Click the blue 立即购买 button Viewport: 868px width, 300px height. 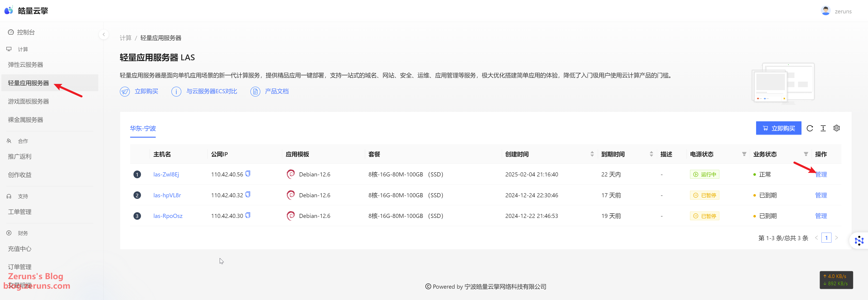[778, 128]
